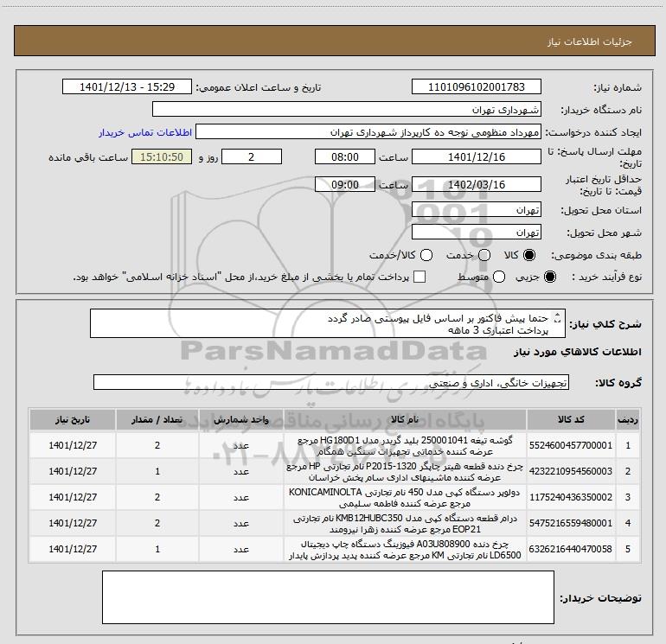
Task: Select the کالا radio button
Action: [529, 255]
